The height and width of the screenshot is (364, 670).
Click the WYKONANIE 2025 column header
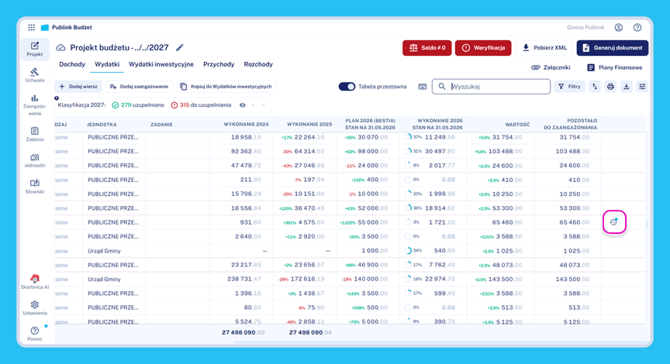(x=309, y=124)
